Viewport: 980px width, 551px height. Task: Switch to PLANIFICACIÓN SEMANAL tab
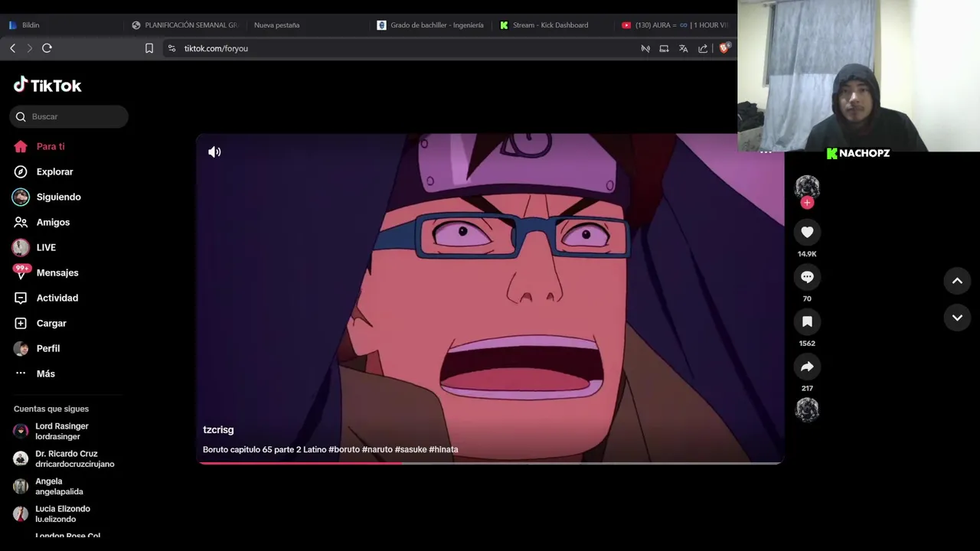[x=185, y=25]
